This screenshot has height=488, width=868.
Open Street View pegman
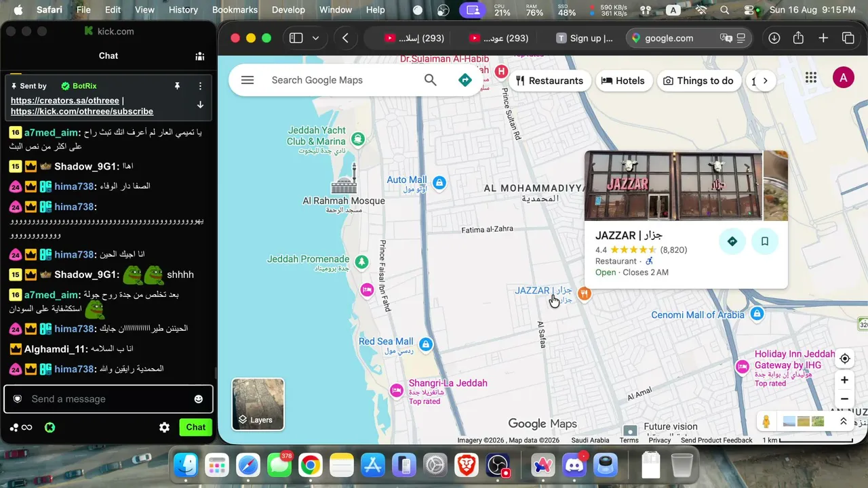pos(766,422)
